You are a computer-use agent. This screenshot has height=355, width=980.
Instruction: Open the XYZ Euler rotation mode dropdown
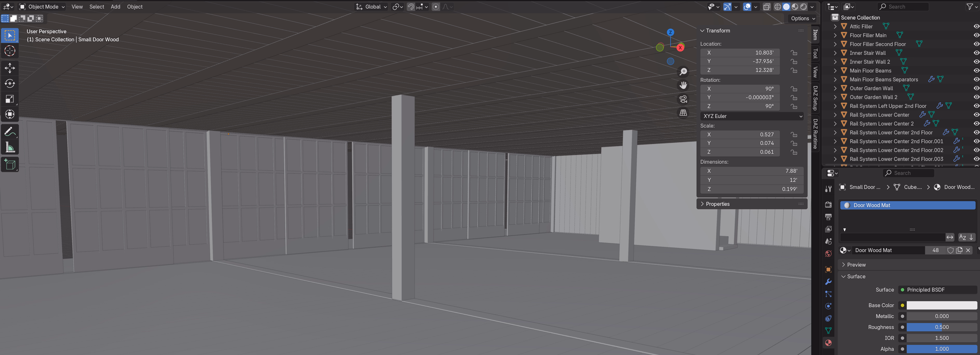coord(752,116)
